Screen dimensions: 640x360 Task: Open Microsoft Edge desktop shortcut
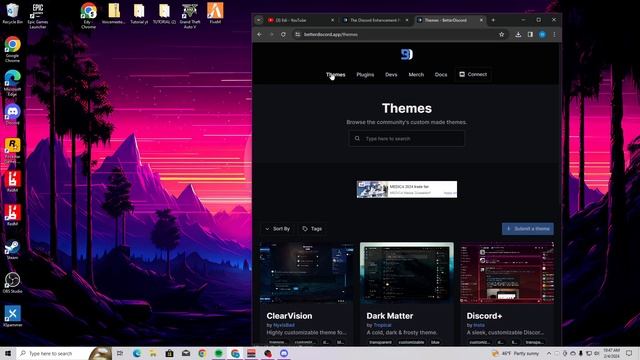pyautogui.click(x=12, y=83)
